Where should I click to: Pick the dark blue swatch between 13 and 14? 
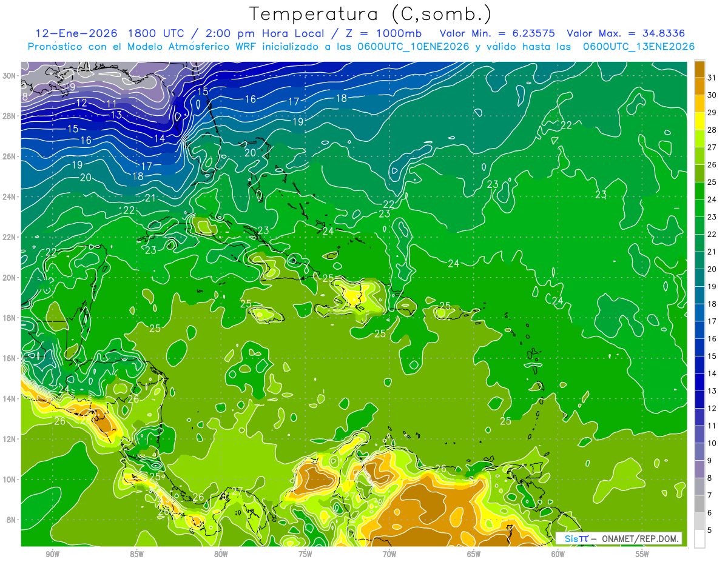pyautogui.click(x=700, y=382)
